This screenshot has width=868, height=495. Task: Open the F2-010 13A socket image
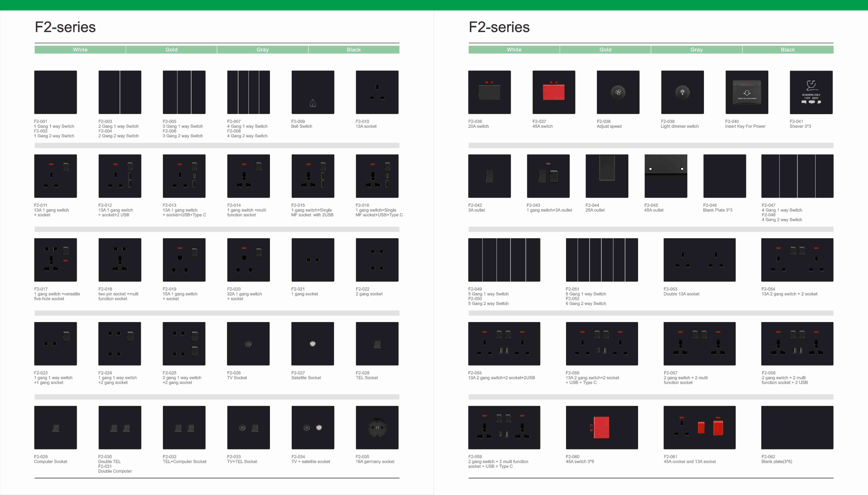click(377, 92)
